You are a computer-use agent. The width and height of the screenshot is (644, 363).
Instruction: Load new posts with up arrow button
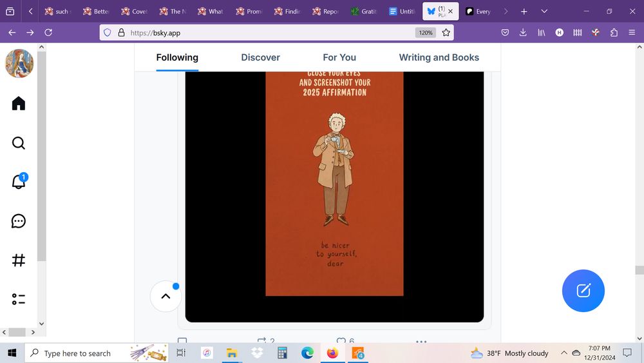tap(166, 296)
